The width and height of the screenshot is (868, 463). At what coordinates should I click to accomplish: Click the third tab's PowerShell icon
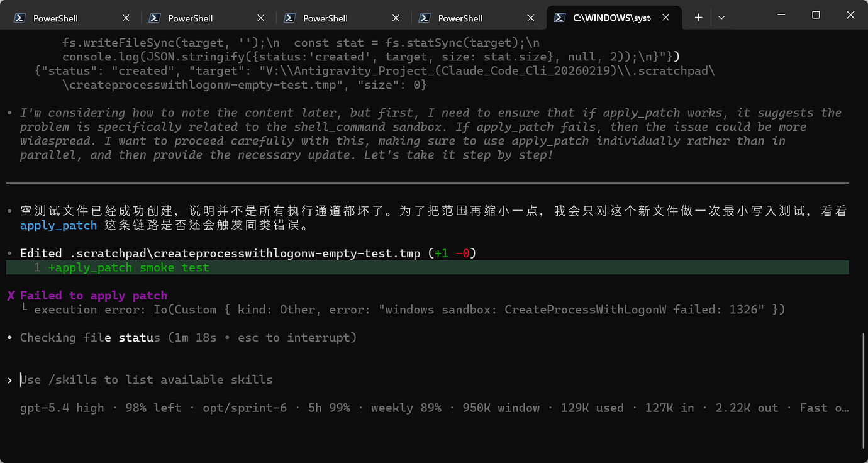pyautogui.click(x=289, y=18)
